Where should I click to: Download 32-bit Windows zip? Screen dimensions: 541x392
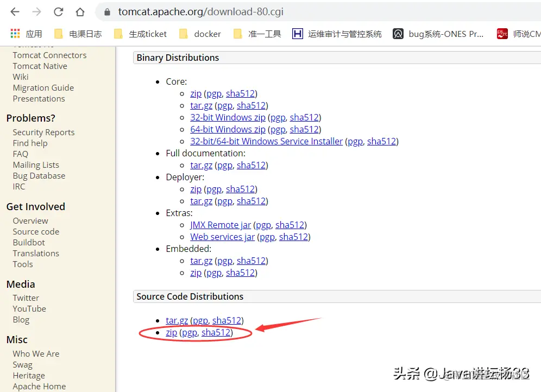point(228,117)
